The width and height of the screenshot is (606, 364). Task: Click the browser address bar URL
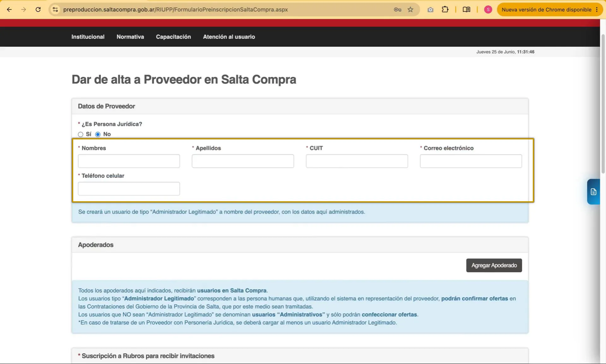[175, 9]
